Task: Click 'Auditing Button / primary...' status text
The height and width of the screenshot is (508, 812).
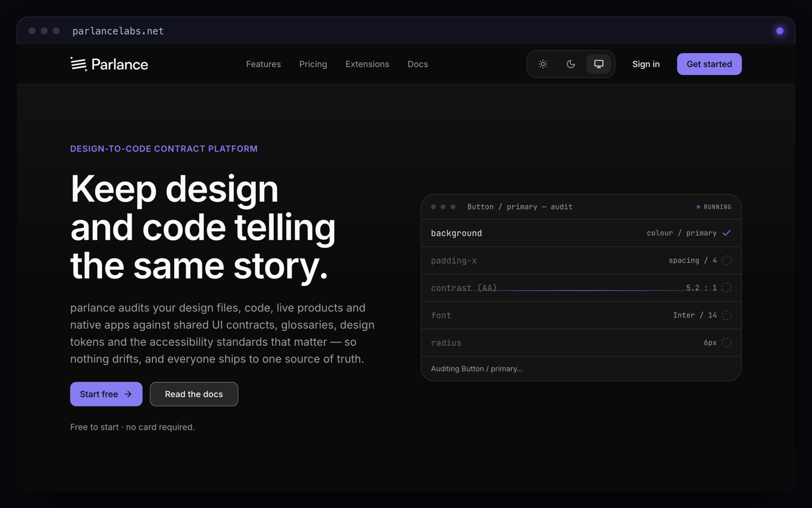Action: tap(477, 369)
